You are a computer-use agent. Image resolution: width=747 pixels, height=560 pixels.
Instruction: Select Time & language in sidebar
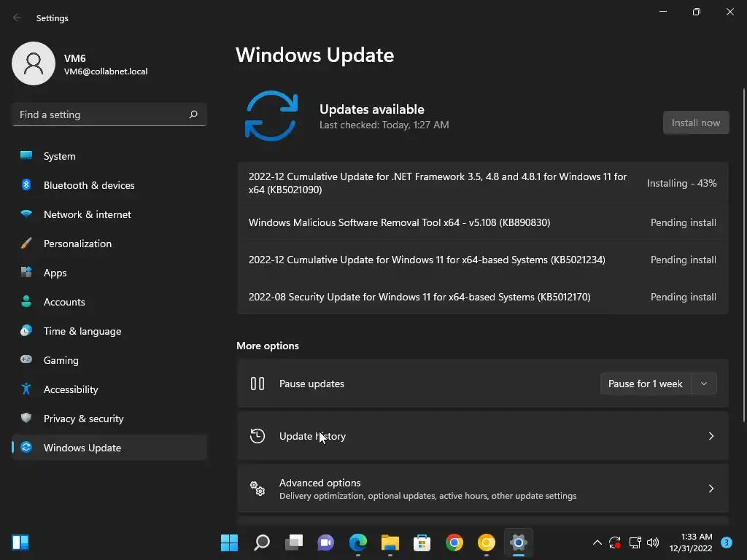pos(109,330)
